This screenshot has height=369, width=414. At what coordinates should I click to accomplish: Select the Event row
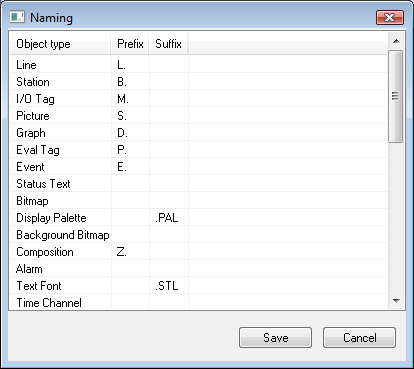pos(199,166)
